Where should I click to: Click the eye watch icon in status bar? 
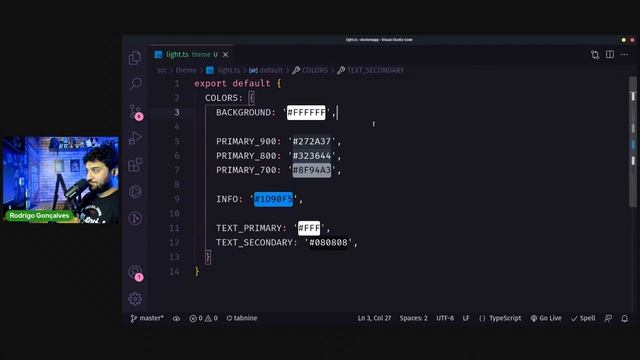pyautogui.click(x=176, y=318)
